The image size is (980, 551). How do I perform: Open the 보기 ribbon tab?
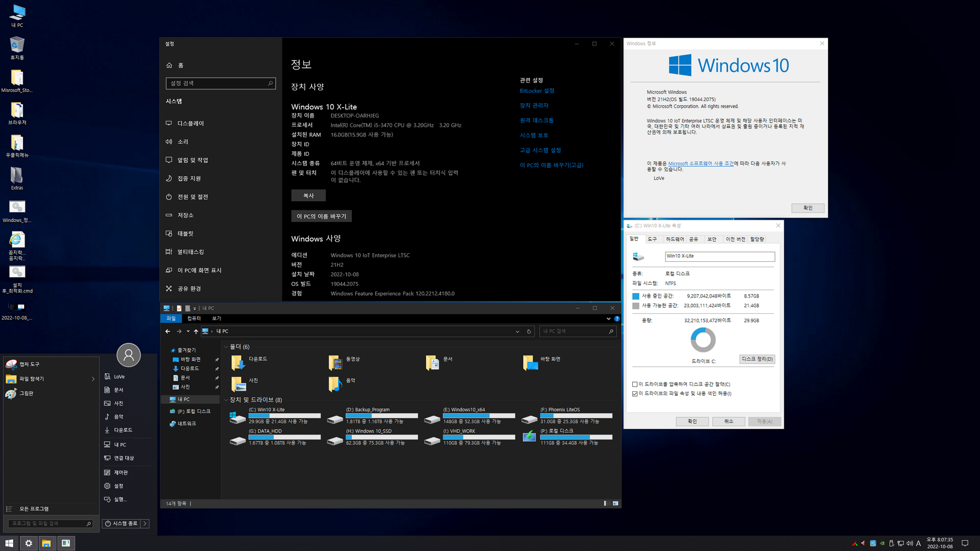(217, 319)
